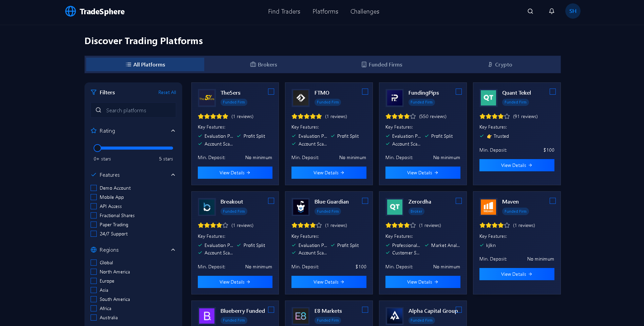View Details for Blue Guardian
Viewport: 644px width, 326px height.
pyautogui.click(x=329, y=282)
